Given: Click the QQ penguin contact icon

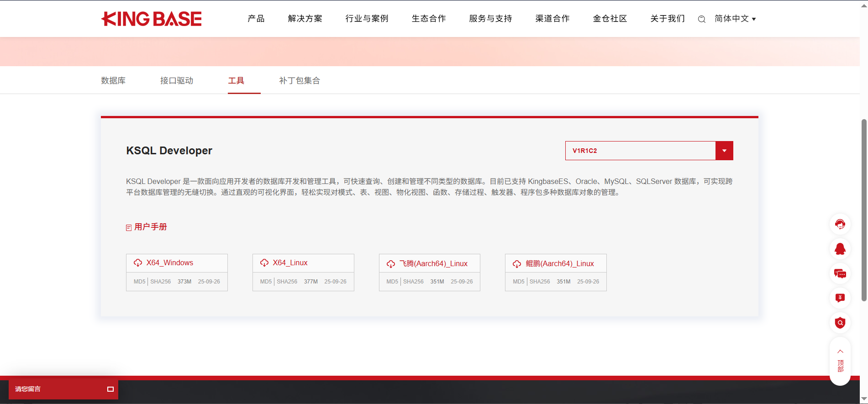Looking at the screenshot, I should pyautogui.click(x=840, y=249).
